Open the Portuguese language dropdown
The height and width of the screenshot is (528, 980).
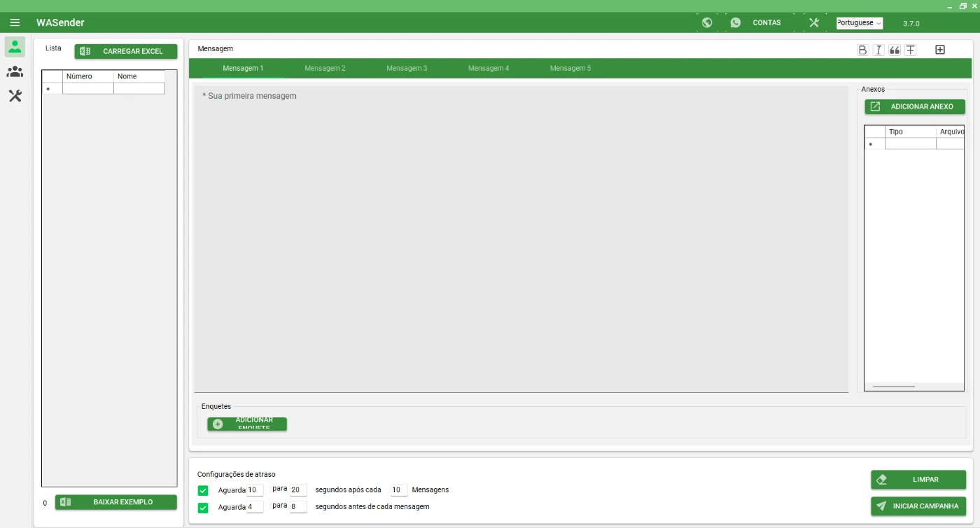[x=859, y=23]
